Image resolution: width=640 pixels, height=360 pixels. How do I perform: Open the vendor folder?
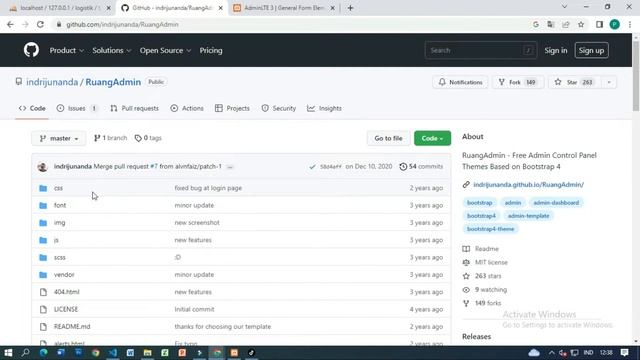tap(64, 275)
